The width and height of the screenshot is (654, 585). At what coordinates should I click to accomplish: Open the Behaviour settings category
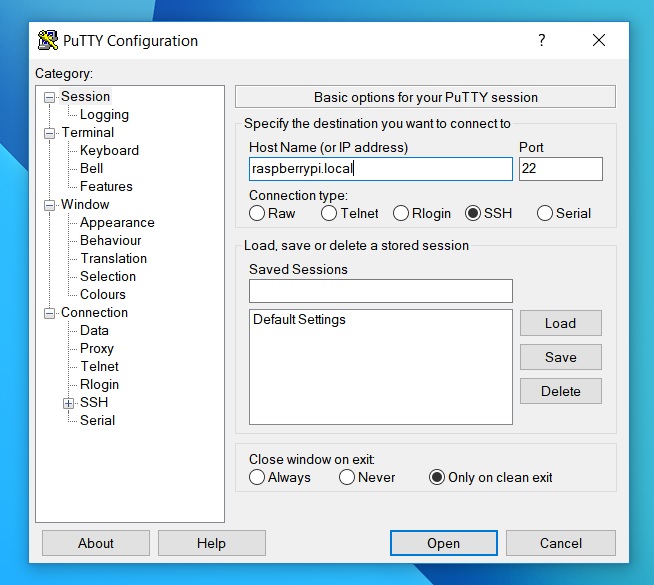pos(111,240)
